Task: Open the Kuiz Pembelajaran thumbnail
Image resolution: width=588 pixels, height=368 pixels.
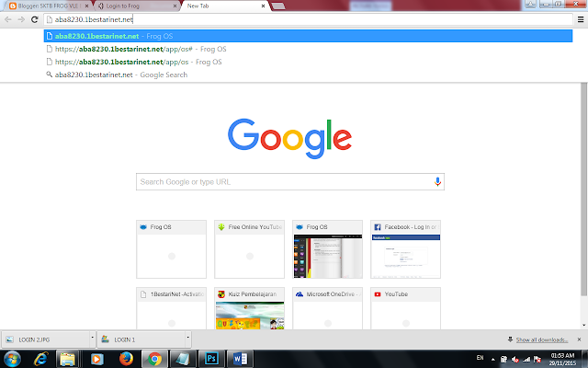Action: coord(249,309)
